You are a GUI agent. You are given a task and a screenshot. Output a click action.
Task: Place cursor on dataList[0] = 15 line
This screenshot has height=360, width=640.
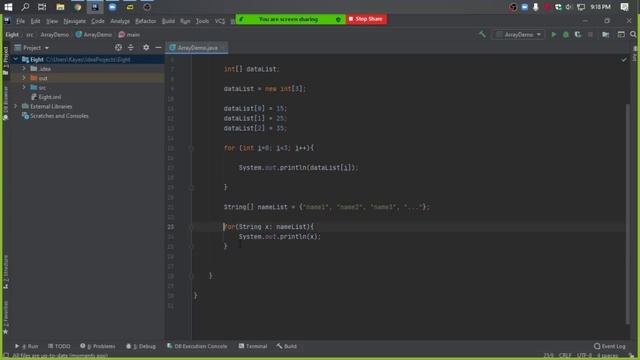click(255, 109)
